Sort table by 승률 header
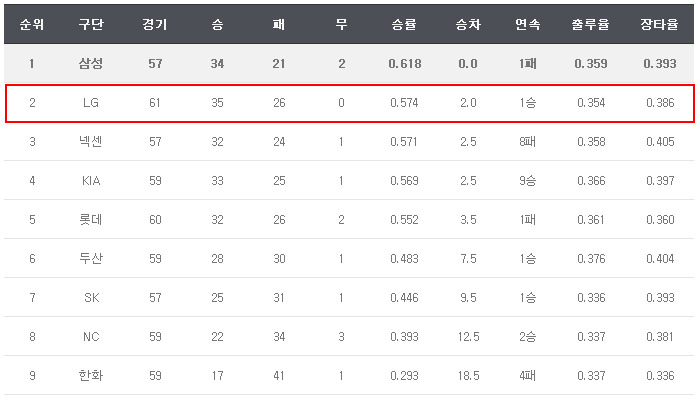The width and height of the screenshot is (697, 399). point(404,24)
